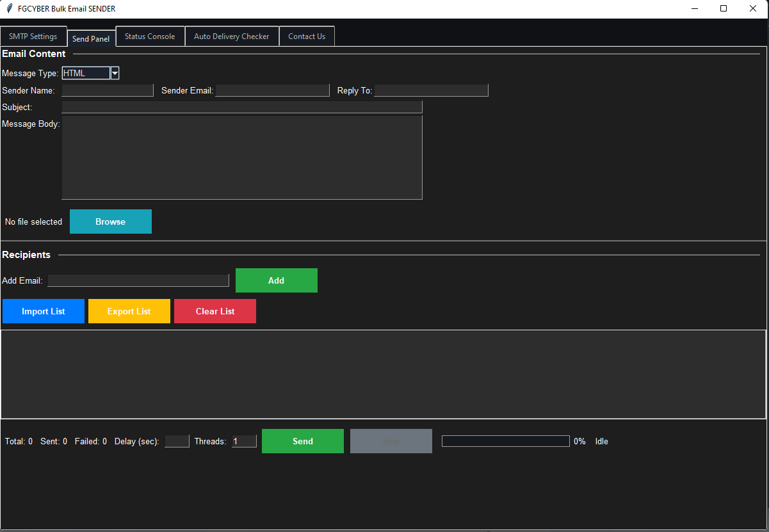
Task: Select the Contact Us tab
Action: pyautogui.click(x=307, y=36)
